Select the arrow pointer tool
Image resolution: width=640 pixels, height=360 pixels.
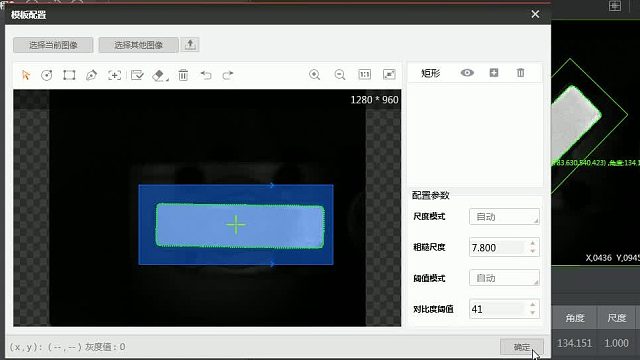pos(26,75)
